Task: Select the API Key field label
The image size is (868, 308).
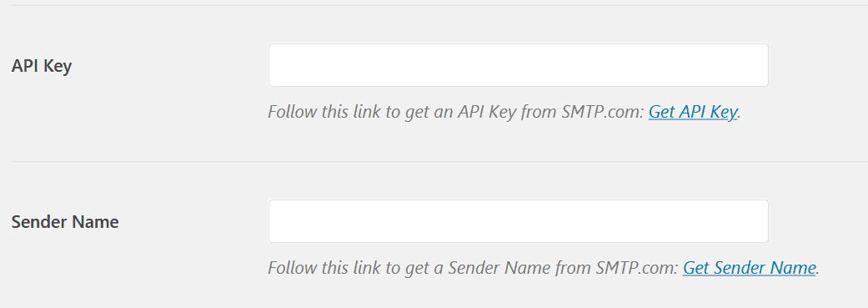Action: coord(42,66)
